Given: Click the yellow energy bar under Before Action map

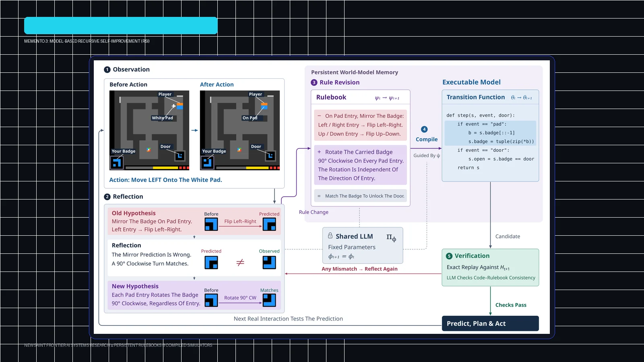Looking at the screenshot, I should point(165,168).
